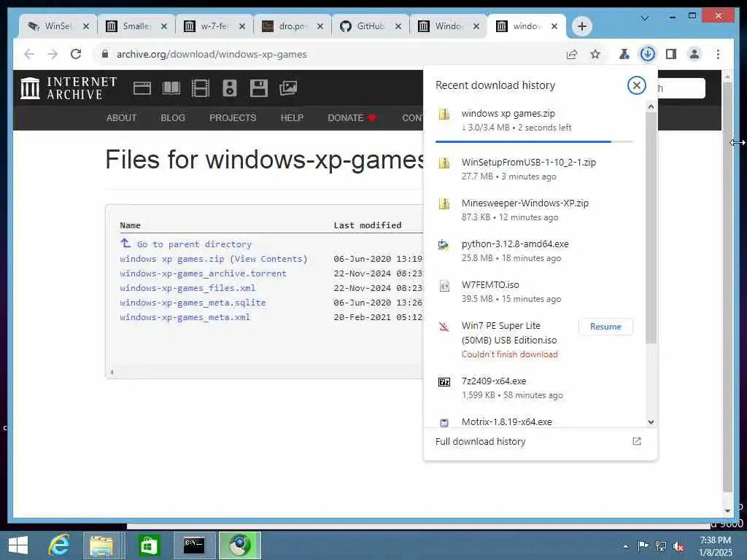Click the Go to parent directory arrow icon
Screen dimensions: 747x560
click(x=125, y=243)
